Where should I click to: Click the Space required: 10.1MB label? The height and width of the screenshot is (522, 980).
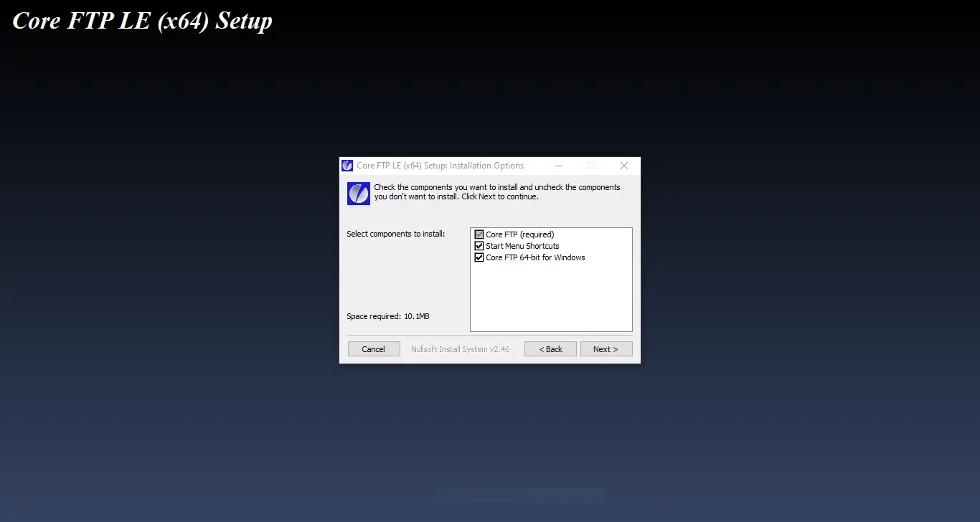click(x=388, y=316)
